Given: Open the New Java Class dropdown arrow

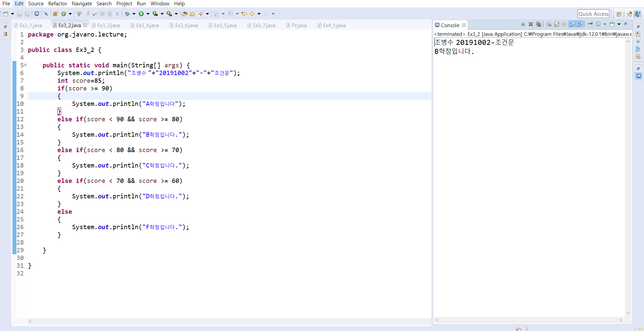Looking at the screenshot, I should pos(70,14).
